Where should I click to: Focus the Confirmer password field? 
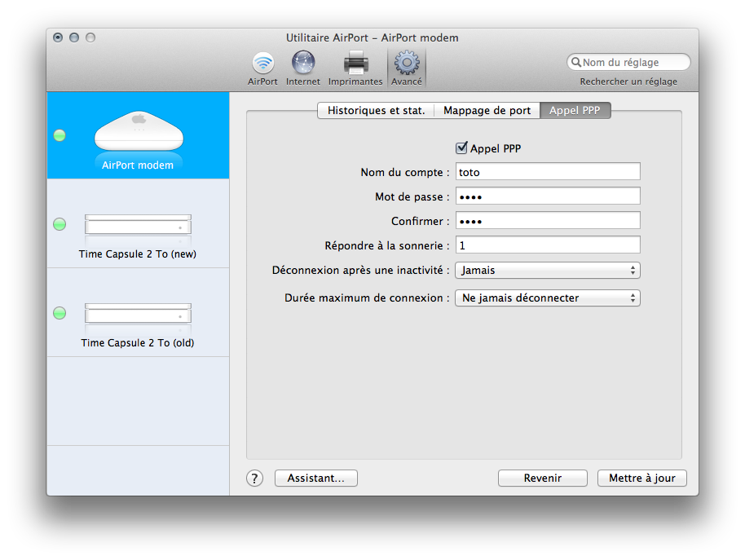click(x=548, y=221)
